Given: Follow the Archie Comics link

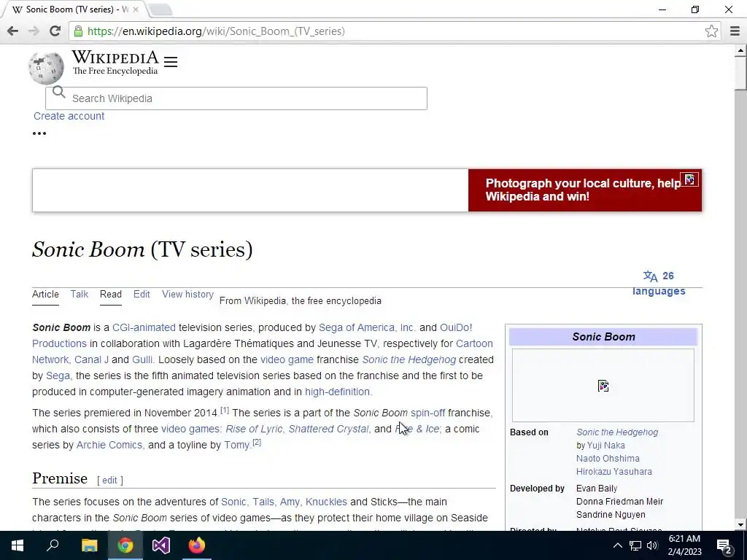Looking at the screenshot, I should pos(110,445).
